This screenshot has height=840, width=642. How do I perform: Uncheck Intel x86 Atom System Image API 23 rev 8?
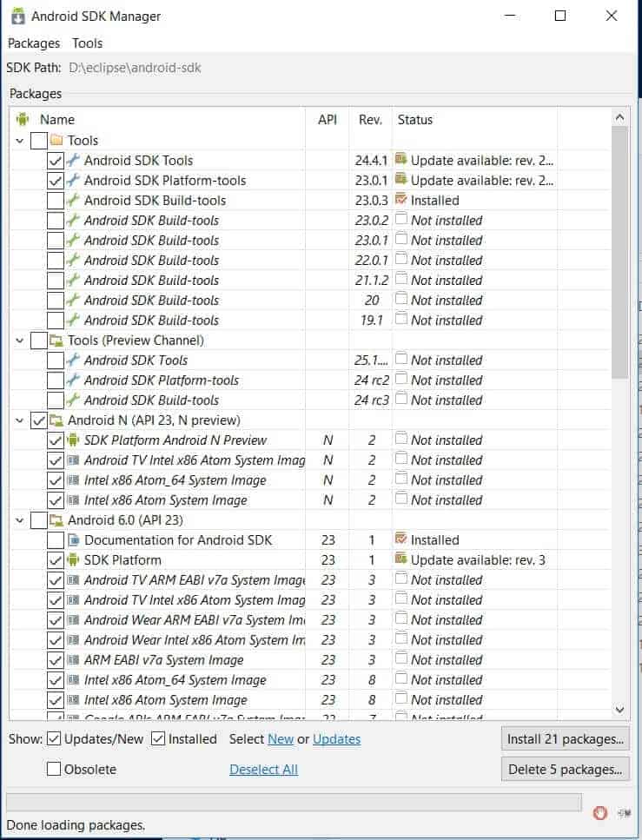click(56, 699)
